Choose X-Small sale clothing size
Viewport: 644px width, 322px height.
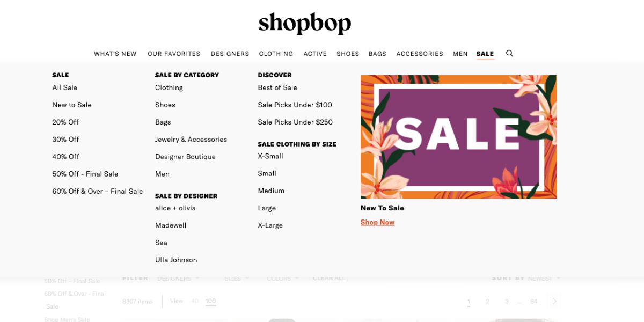click(270, 156)
